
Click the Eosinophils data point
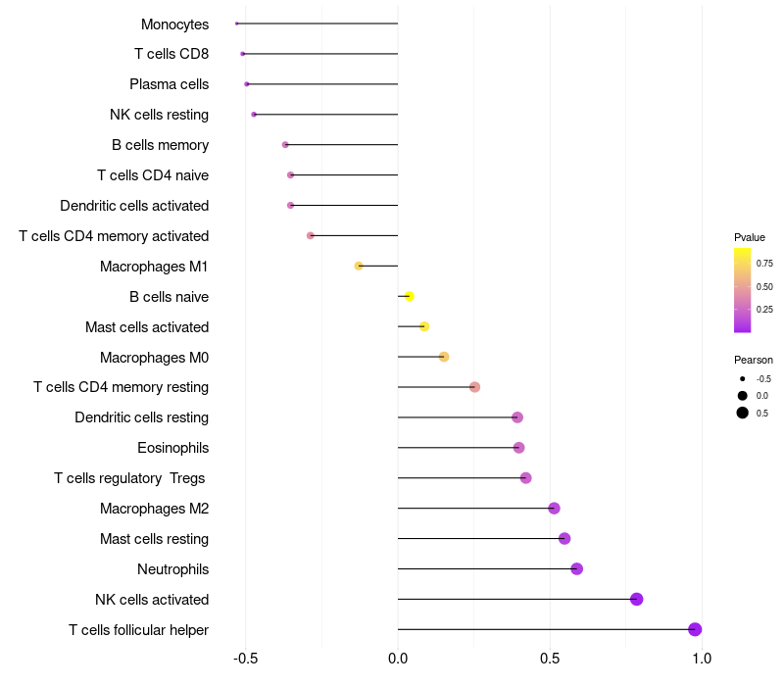pyautogui.click(x=518, y=448)
